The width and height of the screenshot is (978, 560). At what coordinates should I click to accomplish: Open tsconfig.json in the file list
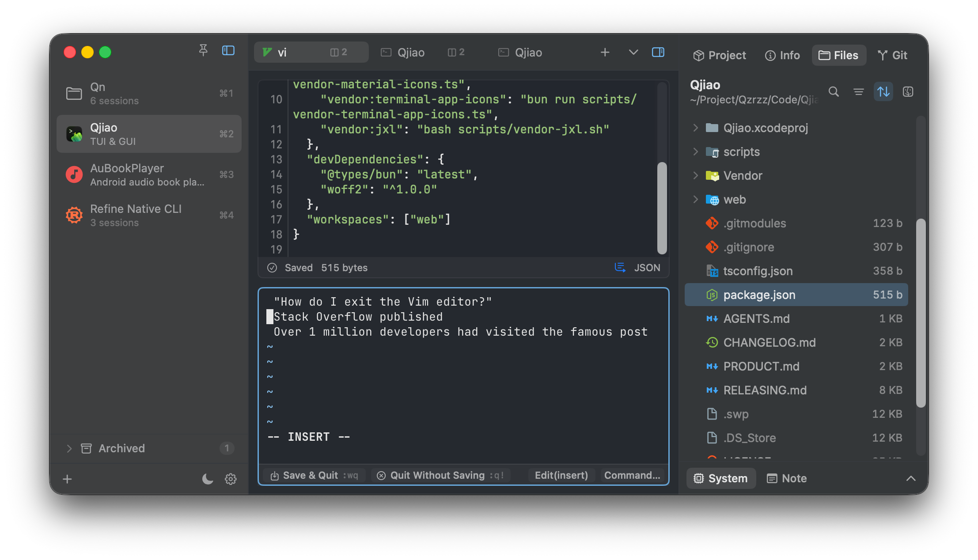click(x=796, y=271)
